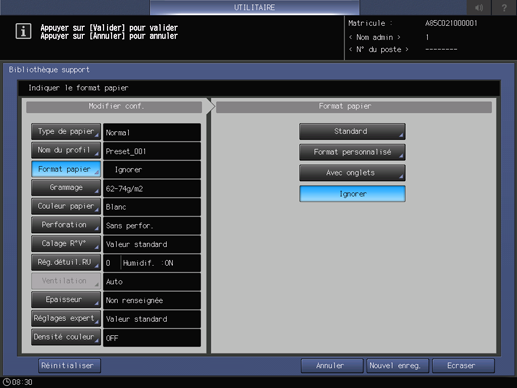Click the Preset_001 profile name field

click(152, 151)
